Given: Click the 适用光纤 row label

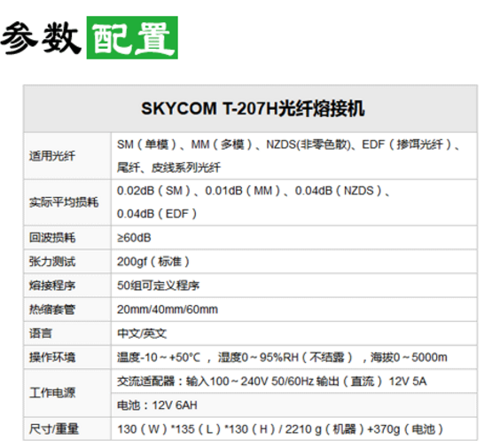Looking at the screenshot, I should pos(52,156).
